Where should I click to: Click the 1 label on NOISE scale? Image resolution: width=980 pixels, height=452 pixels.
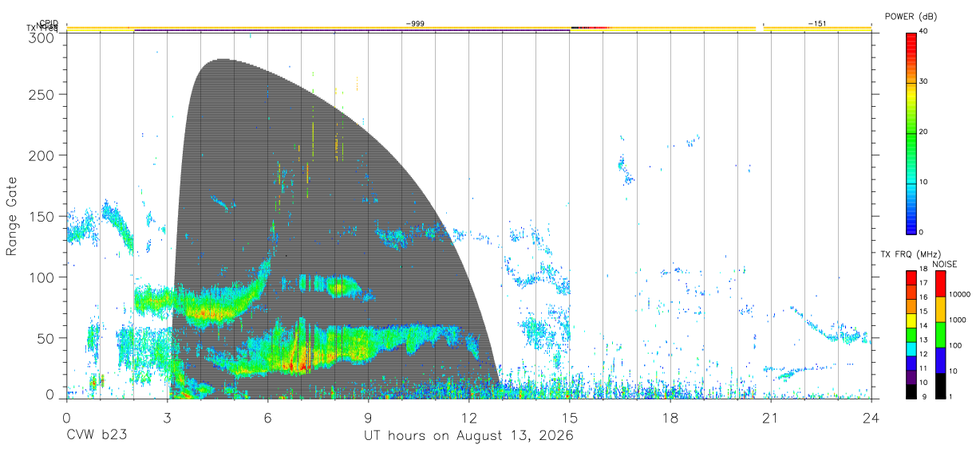(950, 396)
